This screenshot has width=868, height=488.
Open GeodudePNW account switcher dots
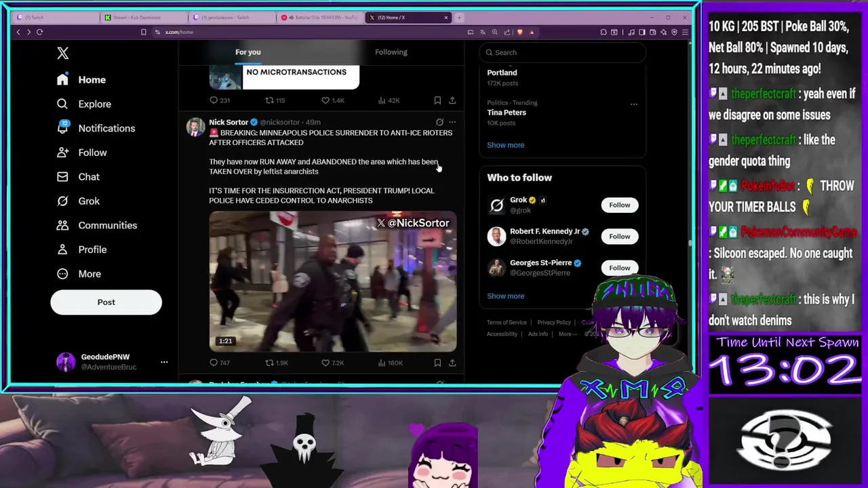[163, 362]
